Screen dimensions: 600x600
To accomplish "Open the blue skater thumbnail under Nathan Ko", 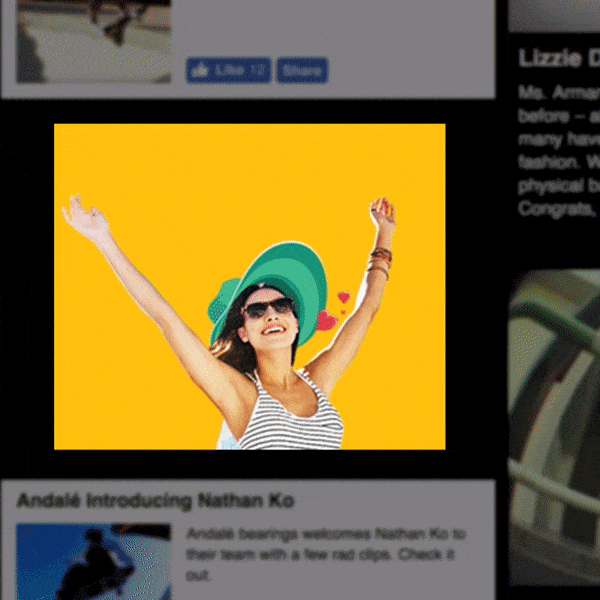I will coord(93,561).
